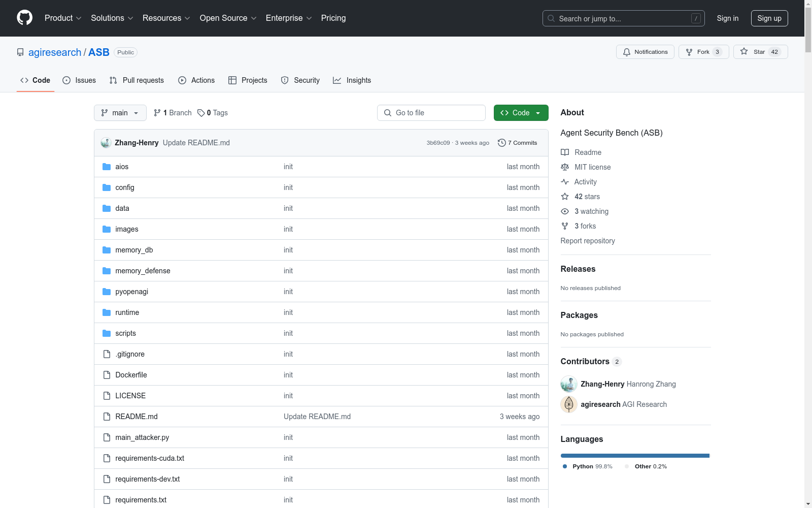812x508 pixels.
Task: Switch to the Issues tab
Action: [79, 80]
